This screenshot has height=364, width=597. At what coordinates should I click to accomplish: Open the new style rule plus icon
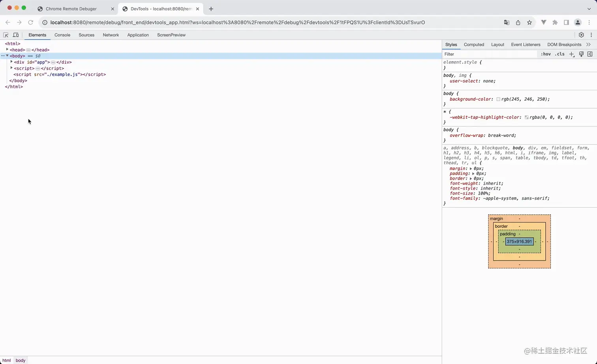pyautogui.click(x=571, y=54)
